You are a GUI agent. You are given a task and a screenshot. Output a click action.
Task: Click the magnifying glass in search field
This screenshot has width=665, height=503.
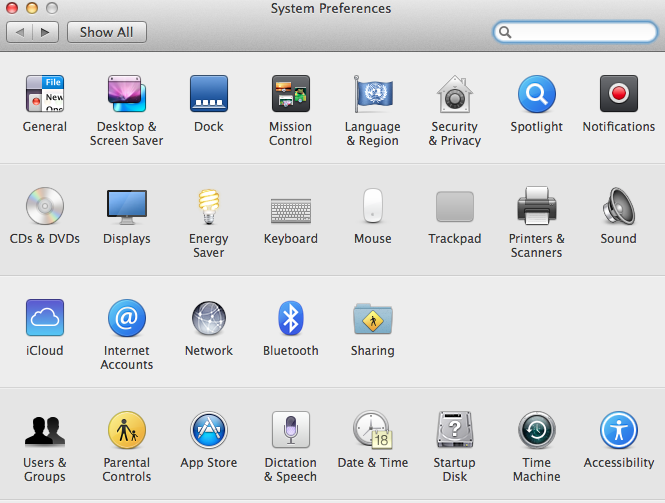coord(505,32)
